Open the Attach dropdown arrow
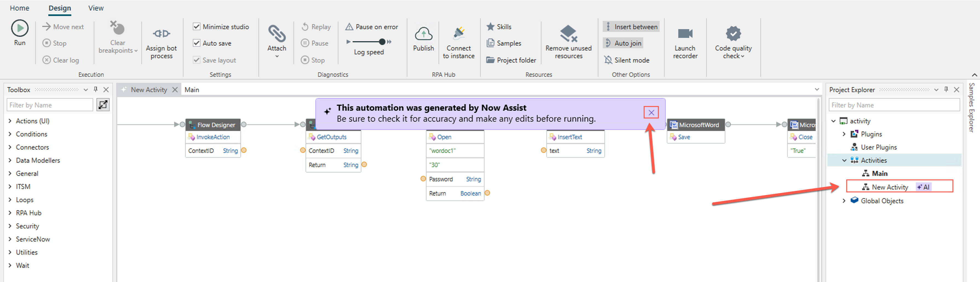Image resolution: width=980 pixels, height=282 pixels. pos(277,56)
